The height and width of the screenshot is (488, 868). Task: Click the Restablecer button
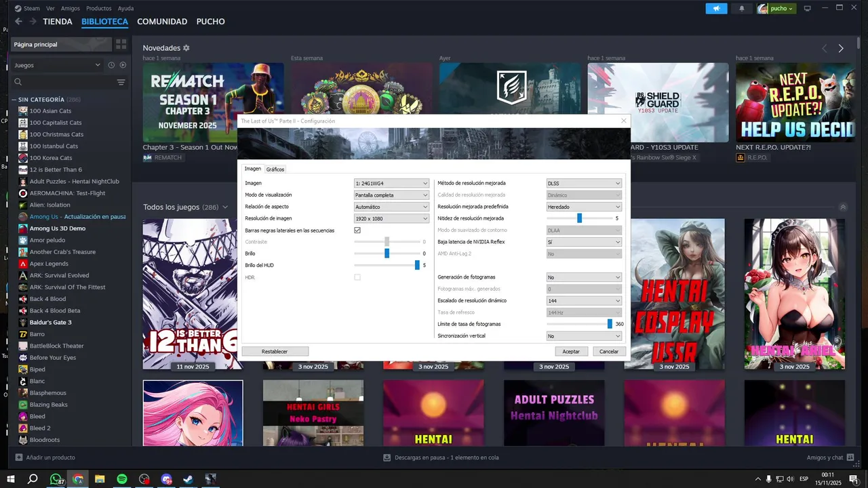(x=275, y=351)
